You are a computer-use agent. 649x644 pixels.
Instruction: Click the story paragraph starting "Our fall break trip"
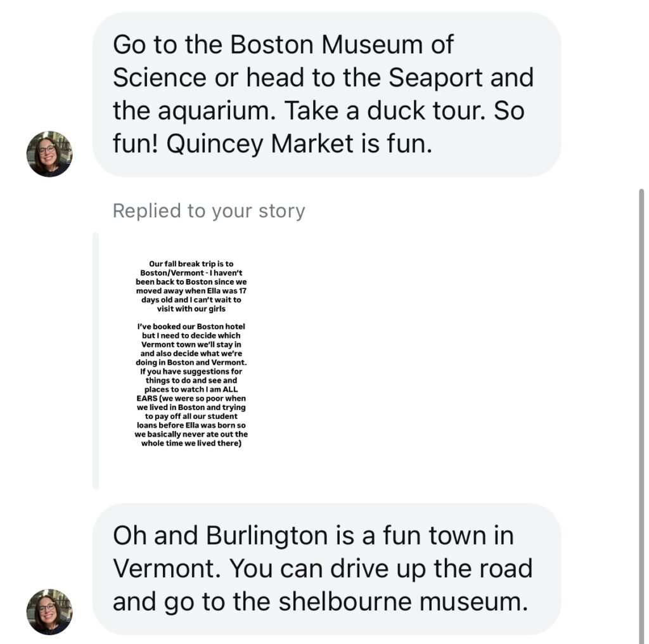click(191, 286)
